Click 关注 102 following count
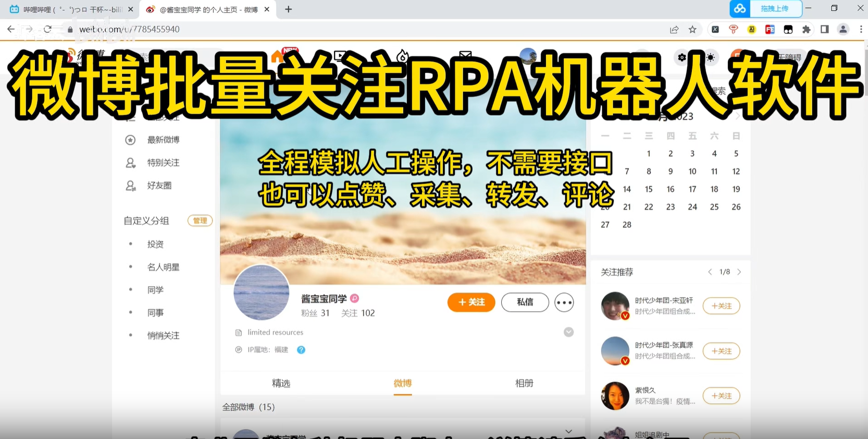This screenshot has height=439, width=868. (358, 313)
